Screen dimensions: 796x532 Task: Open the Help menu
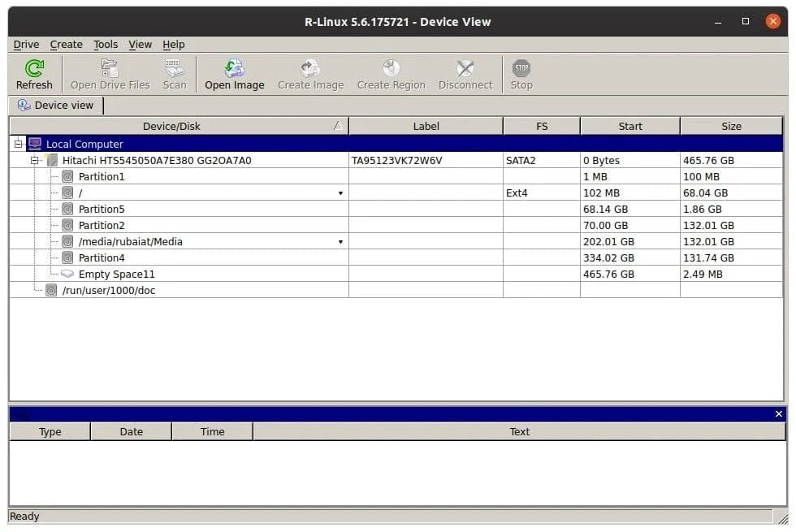[x=173, y=44]
